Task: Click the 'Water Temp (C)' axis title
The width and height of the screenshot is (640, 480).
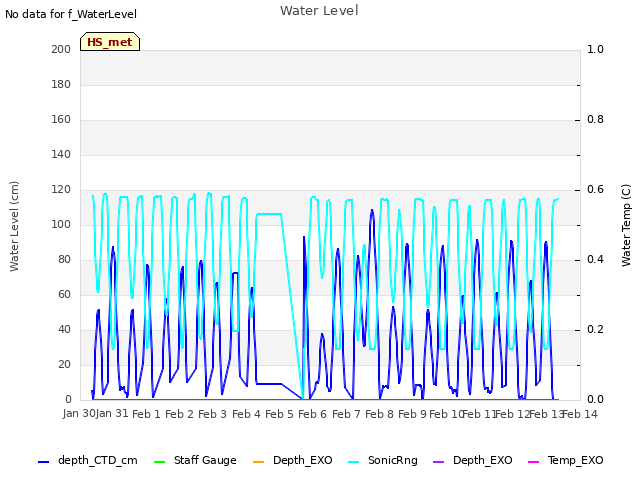Action: (626, 225)
